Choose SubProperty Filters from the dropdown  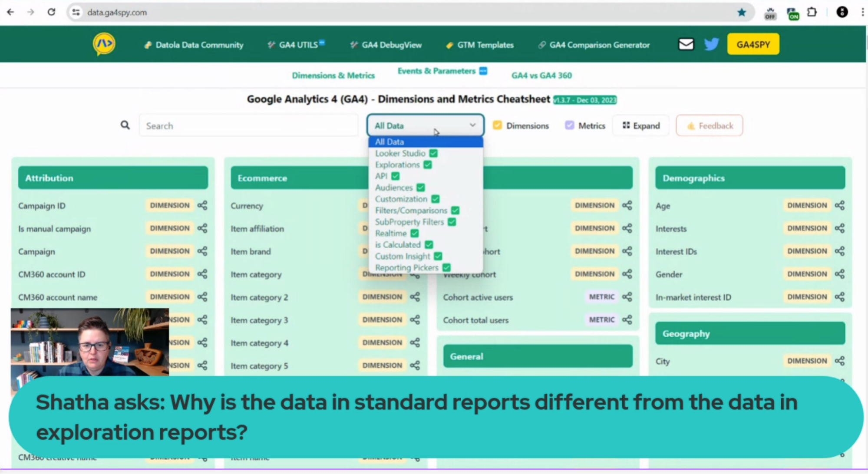click(426, 222)
